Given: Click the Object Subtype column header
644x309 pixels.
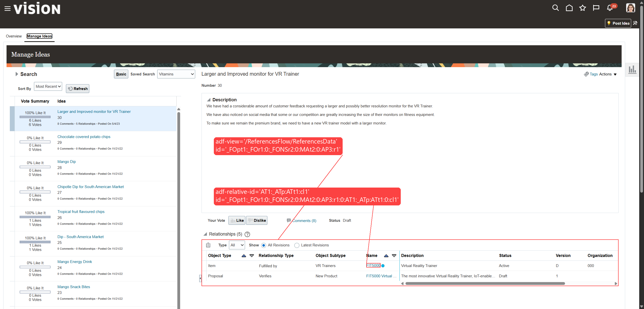Looking at the screenshot, I should click(x=331, y=256).
